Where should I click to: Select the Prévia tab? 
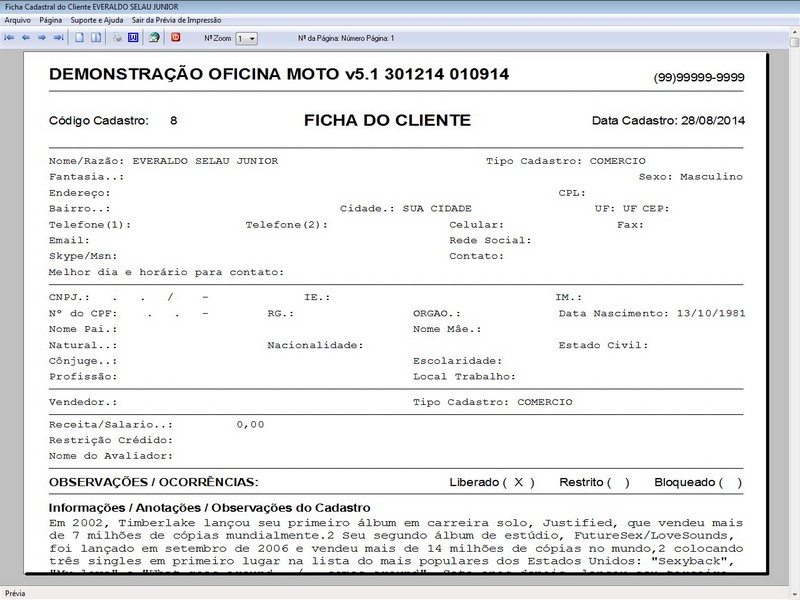(18, 592)
